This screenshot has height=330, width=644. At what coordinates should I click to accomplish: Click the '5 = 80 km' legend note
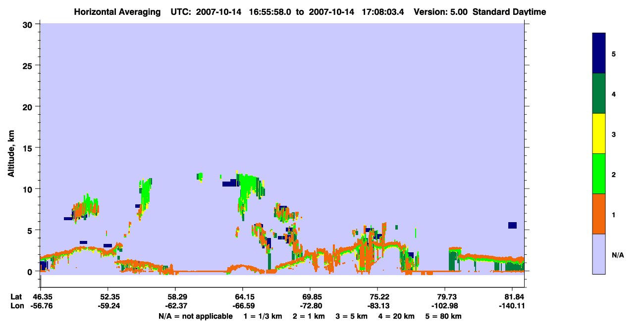coord(444,316)
